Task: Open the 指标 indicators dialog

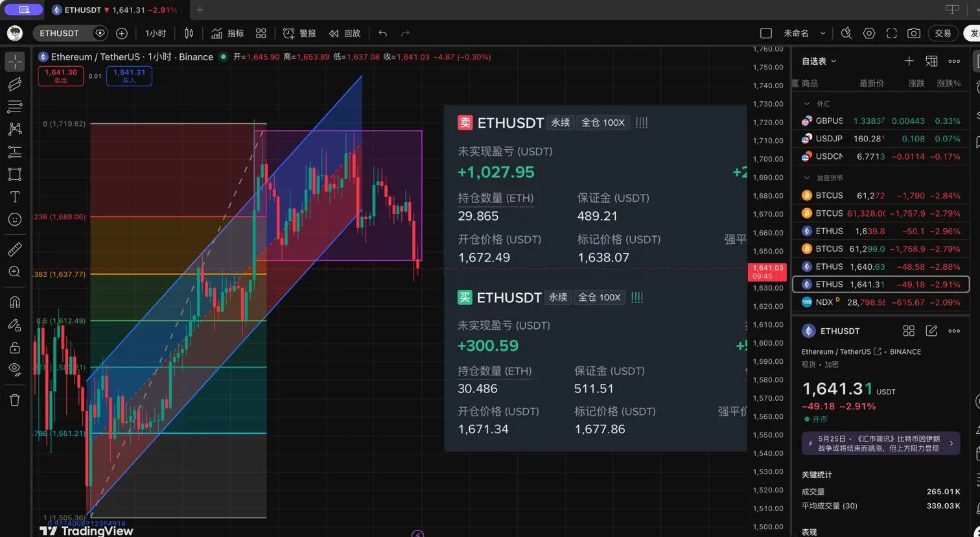Action: pyautogui.click(x=227, y=33)
